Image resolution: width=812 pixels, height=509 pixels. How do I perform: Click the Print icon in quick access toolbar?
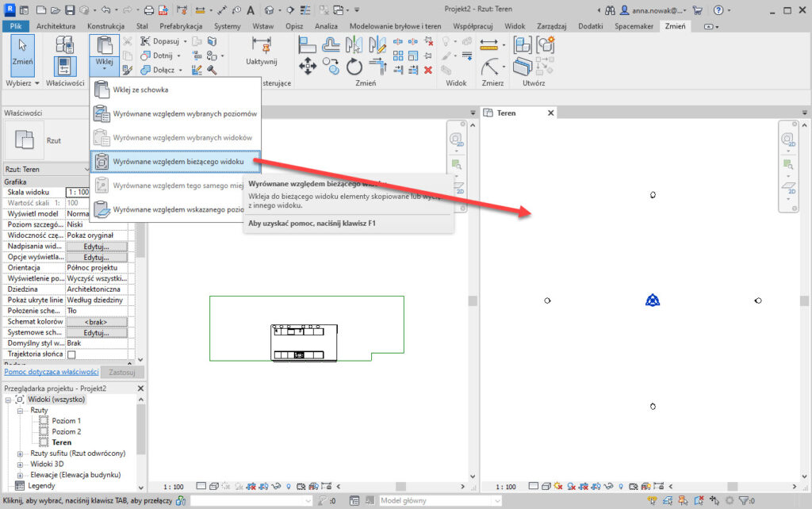tap(149, 10)
